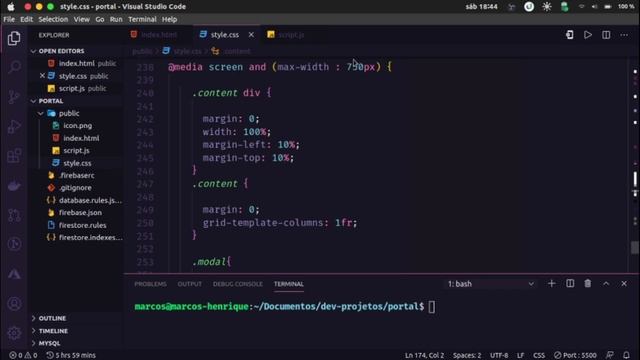
Task: Create a new terminal with plus icon
Action: click(x=551, y=284)
